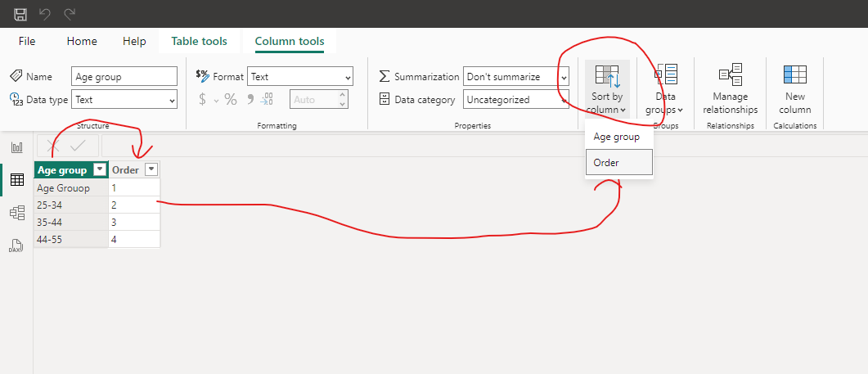
Task: Select Order cell with value 2
Action: [x=134, y=205]
